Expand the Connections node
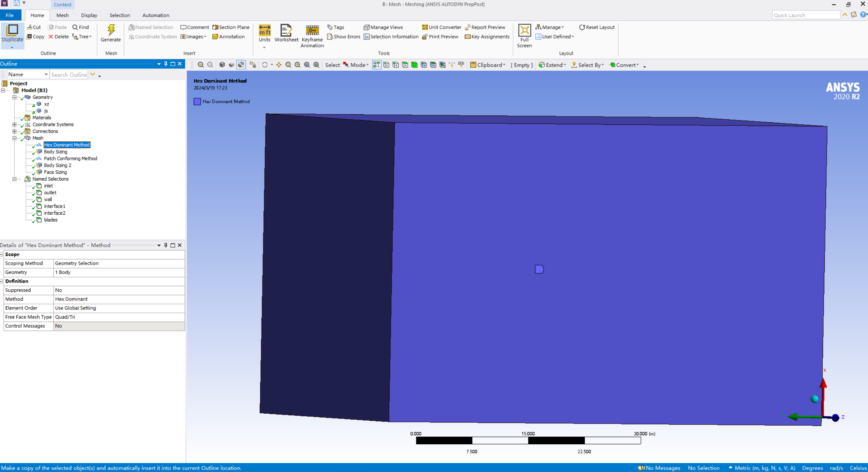868x472 pixels. click(15, 131)
